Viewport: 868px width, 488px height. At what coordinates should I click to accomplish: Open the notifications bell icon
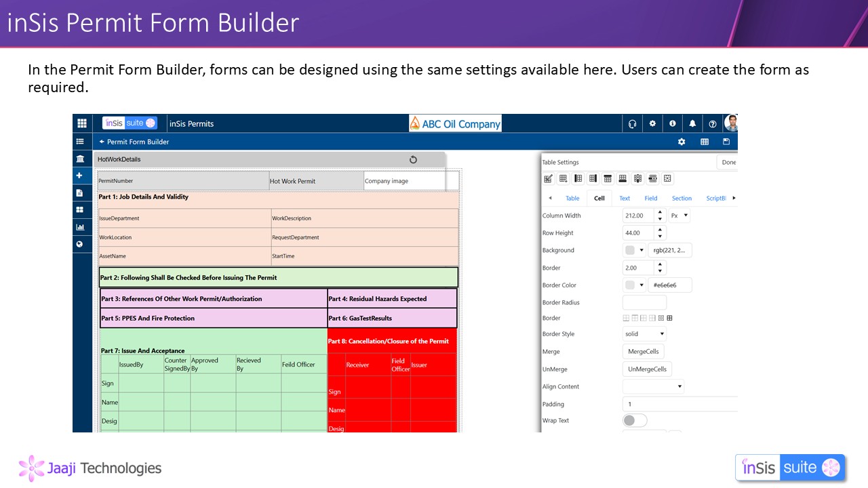692,123
